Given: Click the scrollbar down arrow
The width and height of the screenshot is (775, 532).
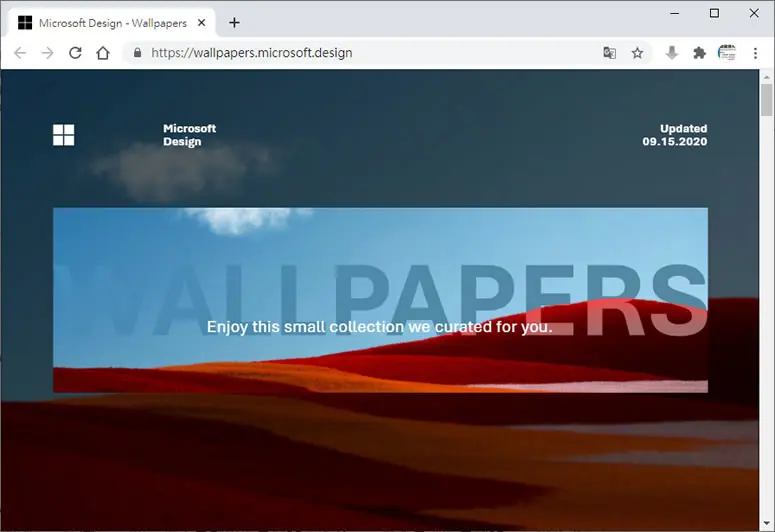Looking at the screenshot, I should (x=767, y=523).
